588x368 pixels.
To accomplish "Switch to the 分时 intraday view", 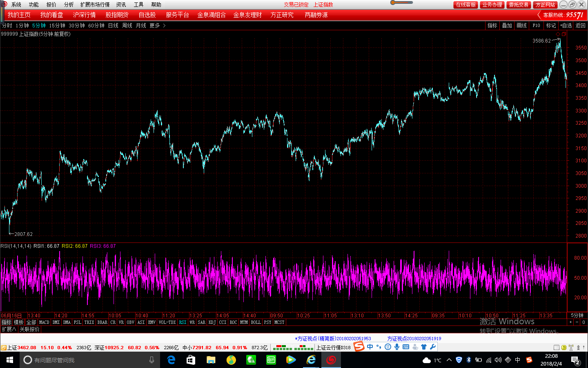I will click(7, 25).
